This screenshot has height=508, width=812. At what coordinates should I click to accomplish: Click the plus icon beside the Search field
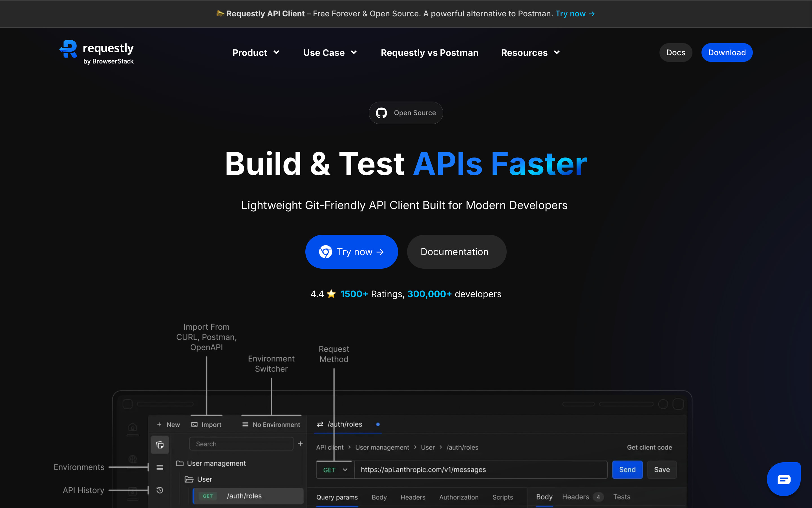pos(300,444)
